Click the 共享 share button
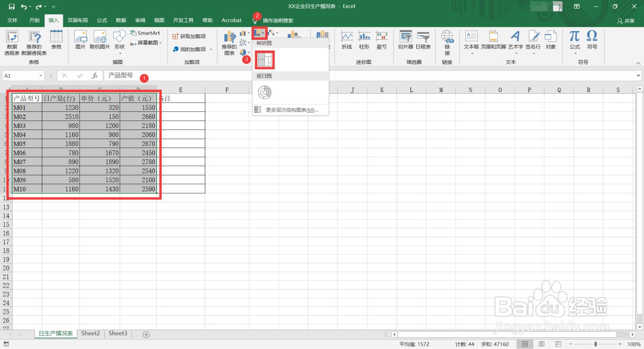 tap(626, 21)
